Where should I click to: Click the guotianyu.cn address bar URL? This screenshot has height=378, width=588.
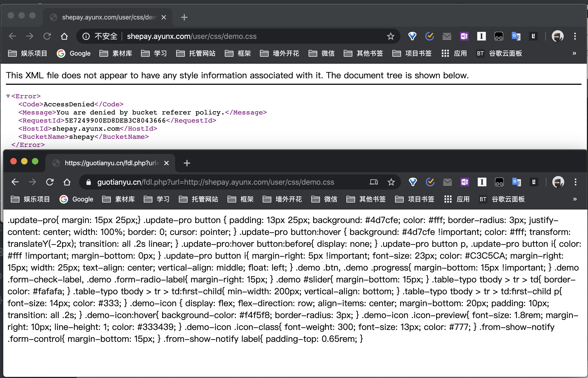[215, 182]
